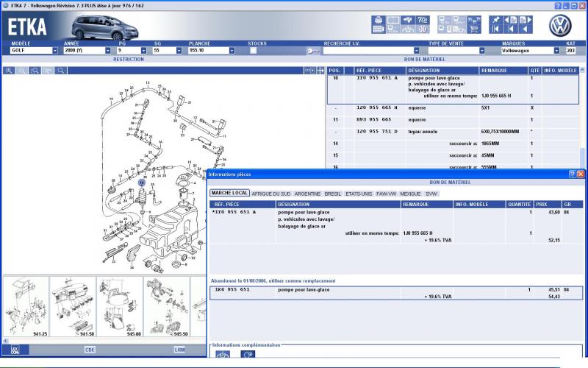Click the RÉF. PIÈCE column header in dialog
The width and height of the screenshot is (588, 368).
click(243, 205)
